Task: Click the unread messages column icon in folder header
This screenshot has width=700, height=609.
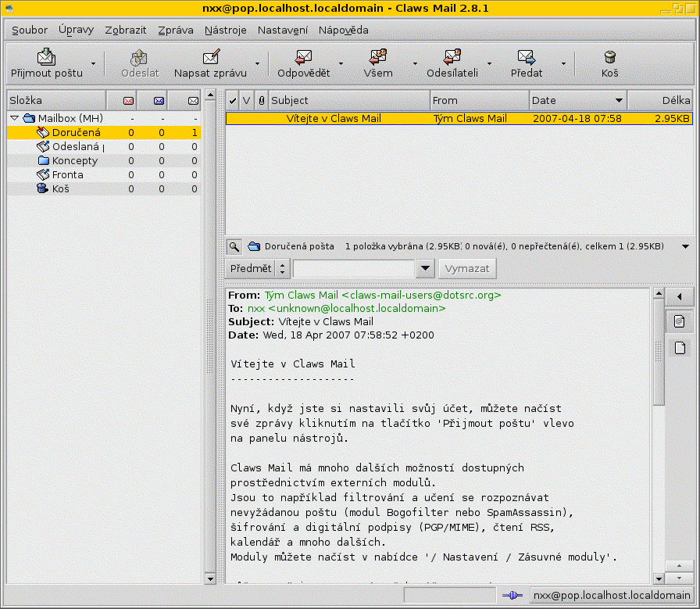Action: click(x=159, y=101)
